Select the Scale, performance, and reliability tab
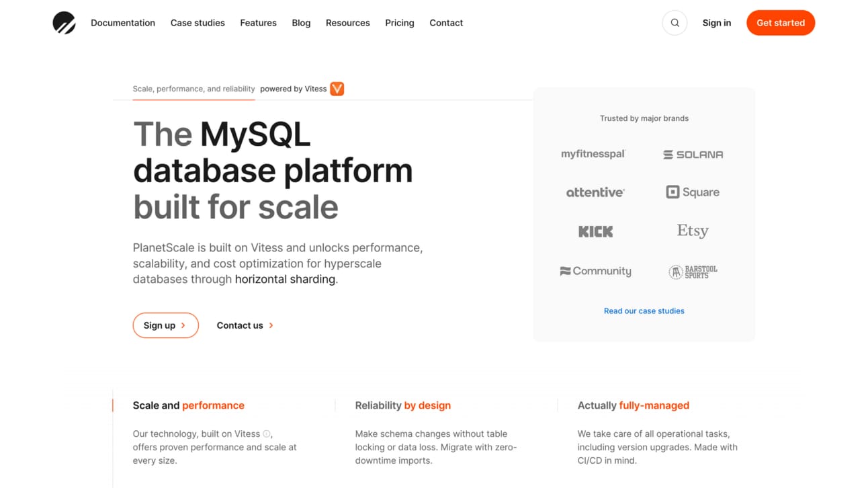The width and height of the screenshot is (868, 488). point(193,89)
